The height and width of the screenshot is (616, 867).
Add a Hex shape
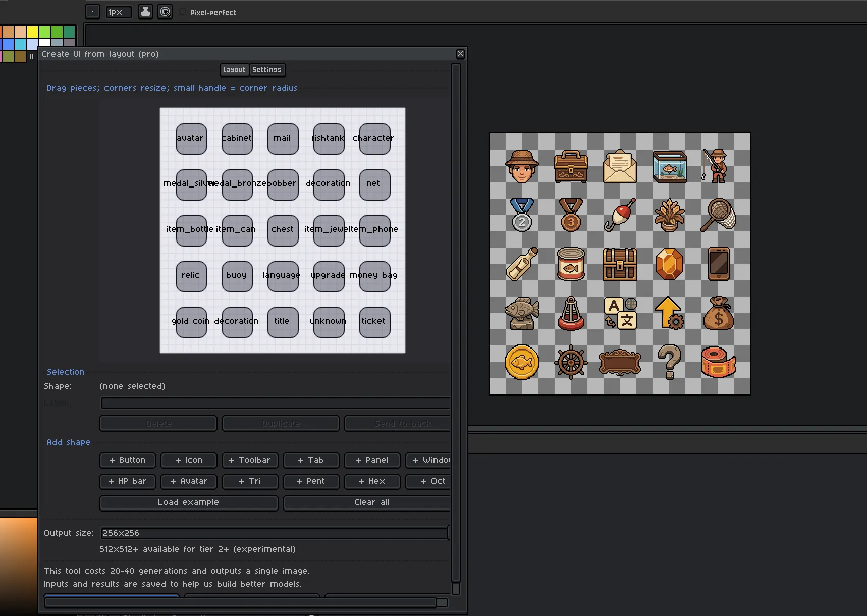372,481
